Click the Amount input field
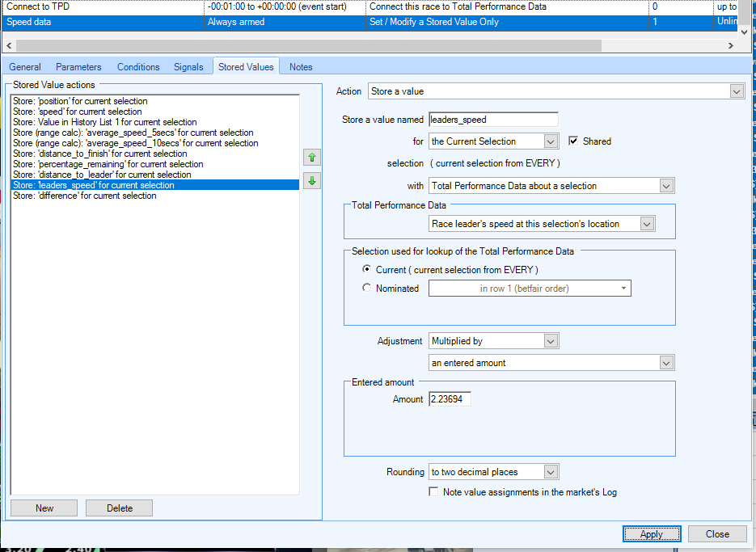This screenshot has width=756, height=552. 450,399
